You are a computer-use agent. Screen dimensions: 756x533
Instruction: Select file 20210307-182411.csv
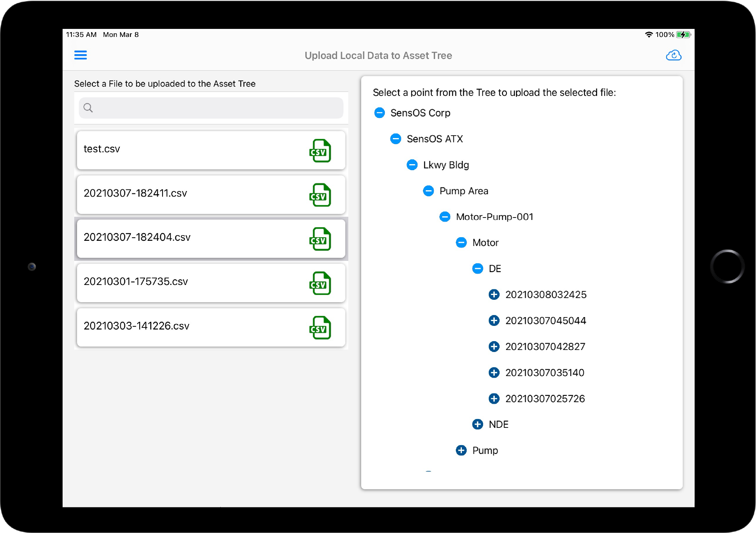(x=211, y=194)
